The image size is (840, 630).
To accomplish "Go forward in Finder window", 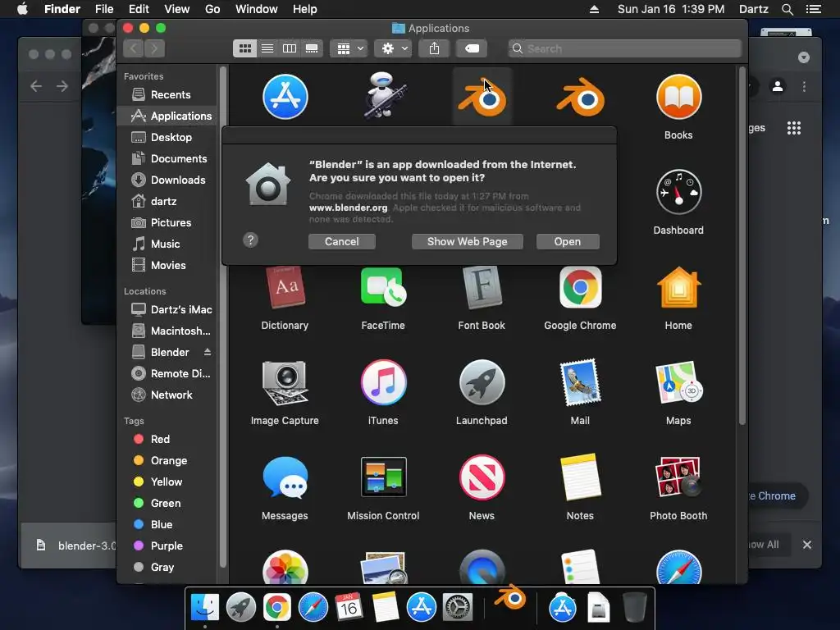I will [154, 48].
